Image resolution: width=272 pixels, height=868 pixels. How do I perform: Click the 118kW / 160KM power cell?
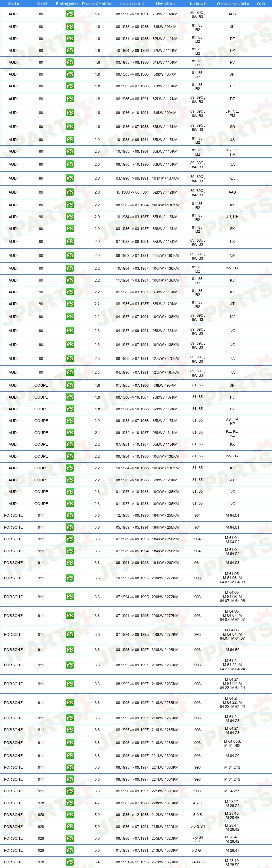[x=165, y=255]
